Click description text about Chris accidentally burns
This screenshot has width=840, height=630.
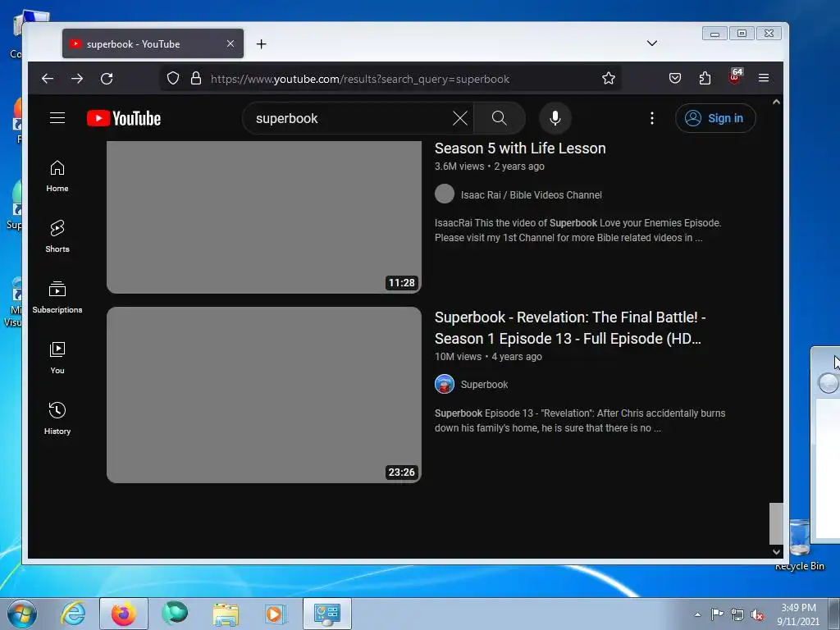[580, 421]
